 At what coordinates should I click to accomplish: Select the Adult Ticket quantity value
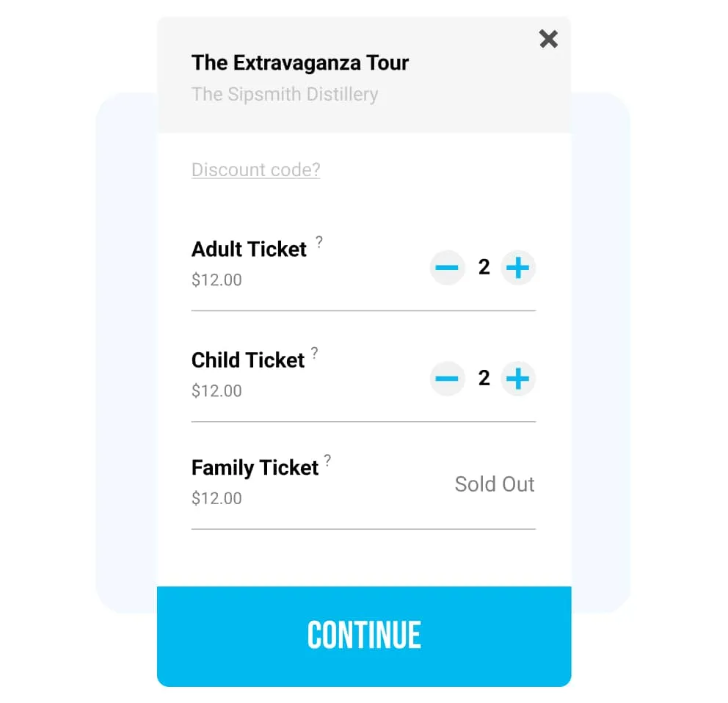click(484, 268)
